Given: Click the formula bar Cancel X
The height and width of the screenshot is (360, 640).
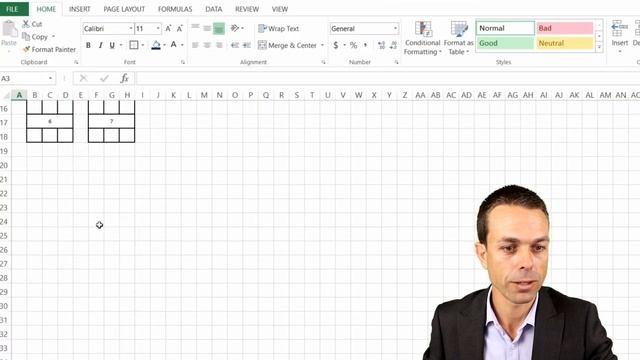Looking at the screenshot, I should pyautogui.click(x=83, y=78).
